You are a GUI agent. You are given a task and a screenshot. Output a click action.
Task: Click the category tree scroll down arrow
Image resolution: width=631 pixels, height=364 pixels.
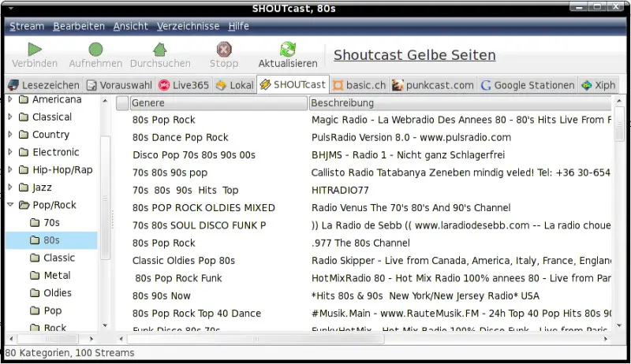(105, 326)
